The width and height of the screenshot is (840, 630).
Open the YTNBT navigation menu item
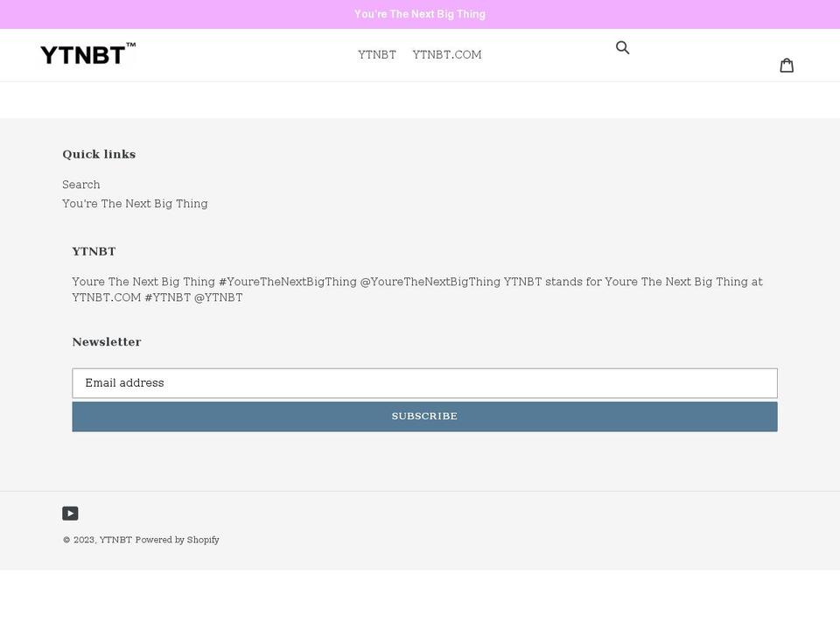pyautogui.click(x=376, y=54)
